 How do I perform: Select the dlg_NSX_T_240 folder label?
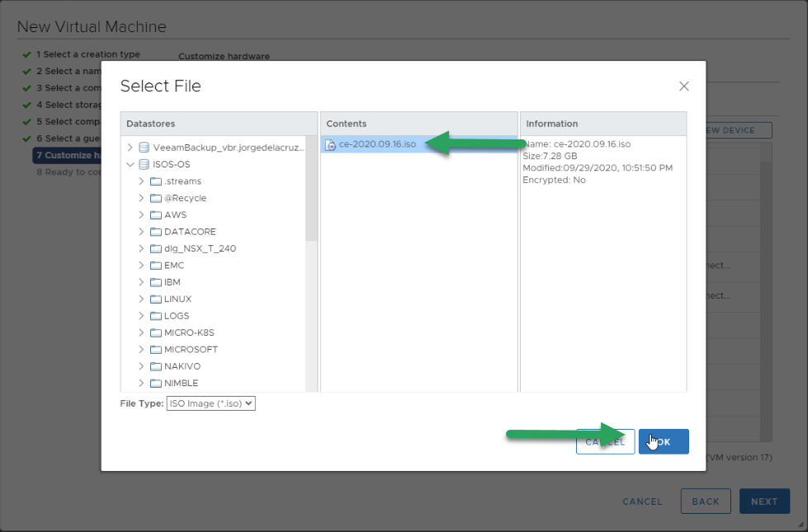[x=200, y=248]
